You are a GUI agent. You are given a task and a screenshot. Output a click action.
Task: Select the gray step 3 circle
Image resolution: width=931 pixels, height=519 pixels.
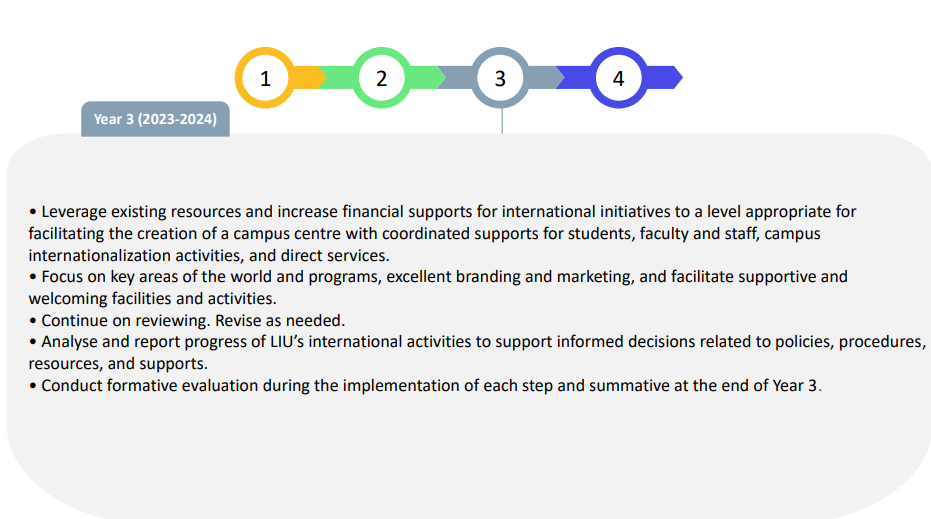pos(500,78)
